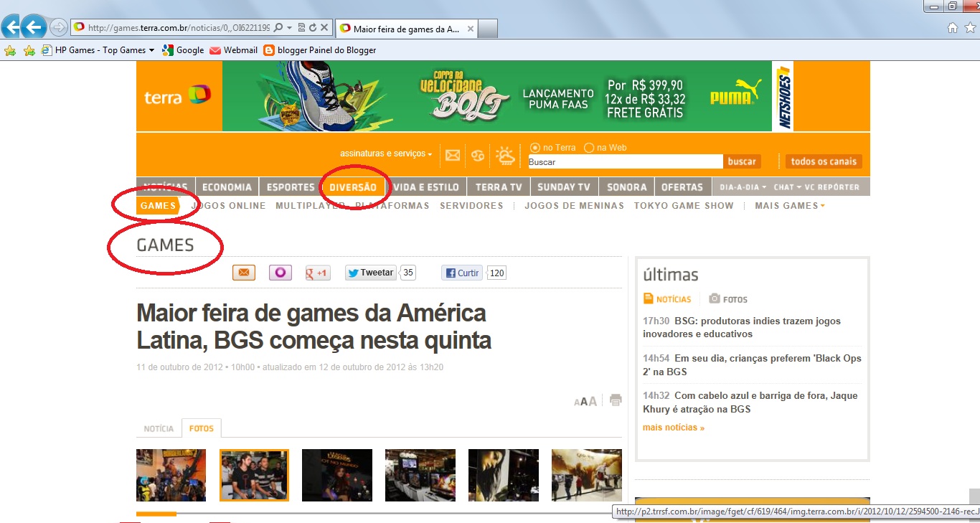
Task: Open the Jogos Online submenu item
Action: (x=228, y=206)
